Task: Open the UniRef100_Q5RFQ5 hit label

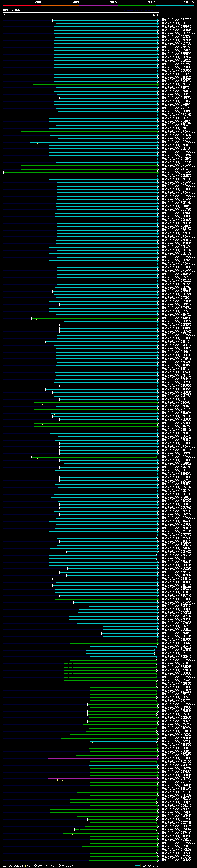Action: click(x=177, y=223)
